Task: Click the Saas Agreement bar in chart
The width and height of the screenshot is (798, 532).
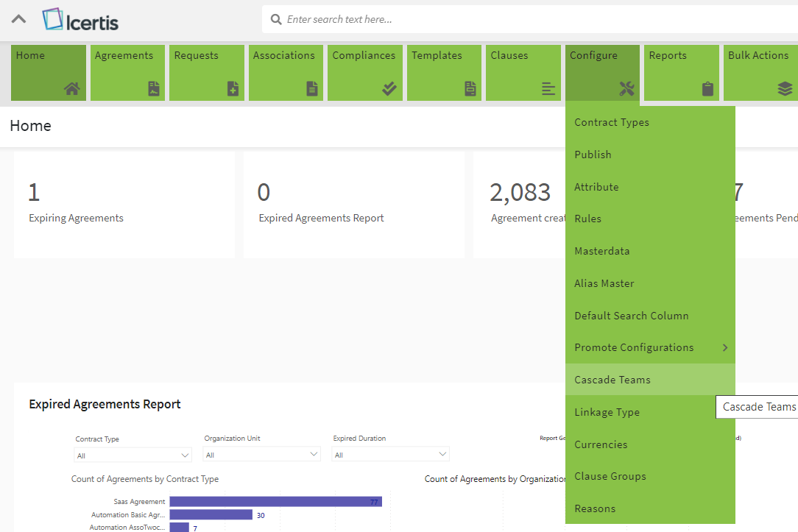Action: pyautogui.click(x=275, y=502)
